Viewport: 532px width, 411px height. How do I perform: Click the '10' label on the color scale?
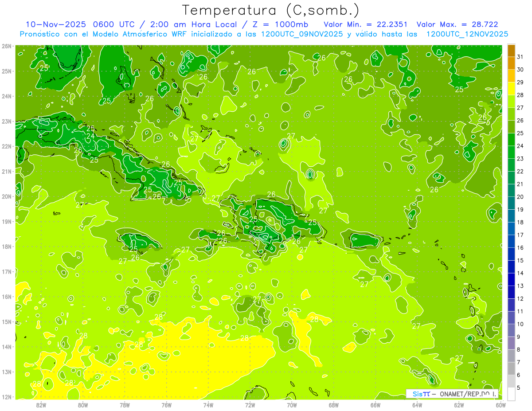coord(520,324)
